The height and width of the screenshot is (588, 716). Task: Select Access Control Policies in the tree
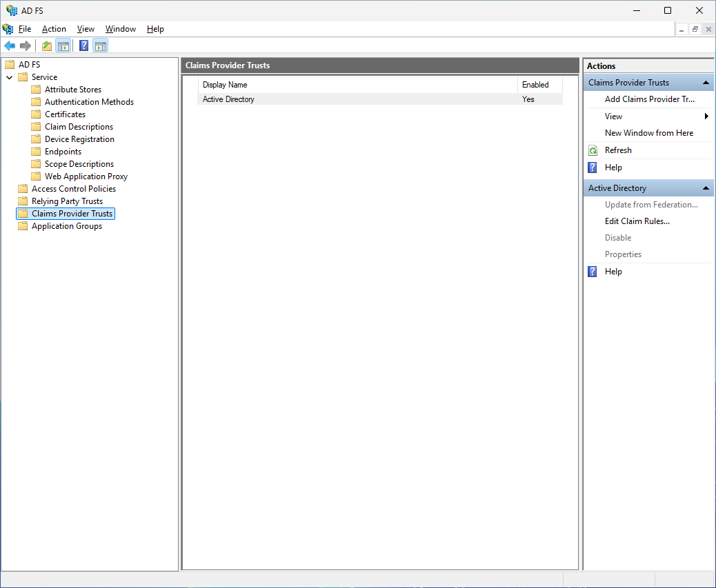tap(74, 188)
